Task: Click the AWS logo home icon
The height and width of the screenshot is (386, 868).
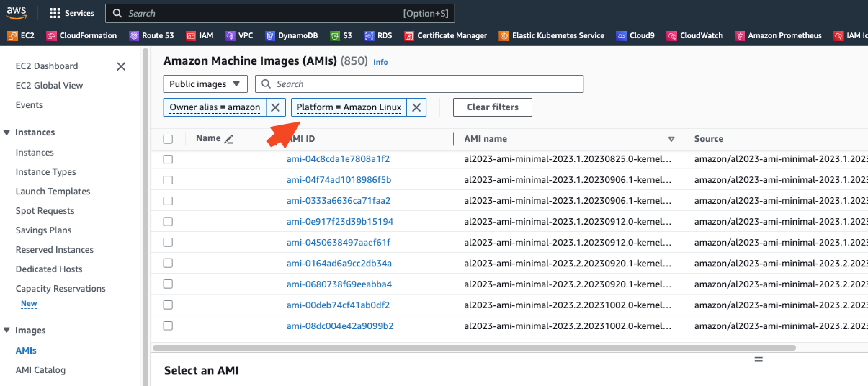Action: tap(16, 13)
